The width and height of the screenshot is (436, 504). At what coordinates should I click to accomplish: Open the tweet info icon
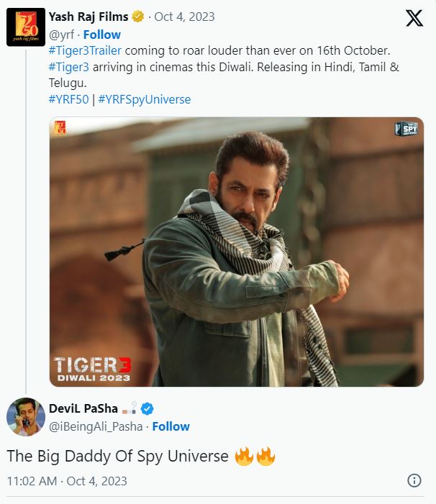(x=414, y=480)
